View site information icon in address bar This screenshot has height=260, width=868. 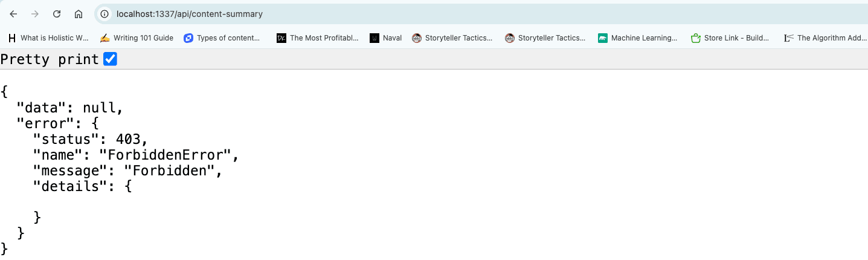point(104,14)
